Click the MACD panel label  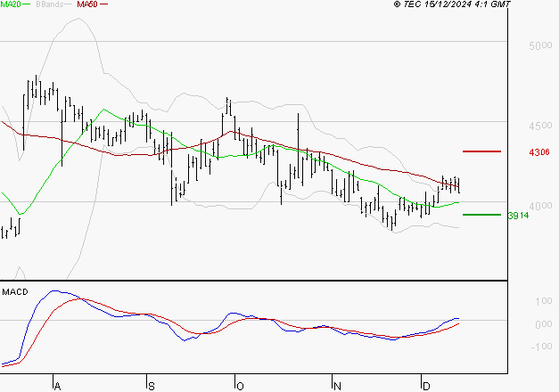15,292
